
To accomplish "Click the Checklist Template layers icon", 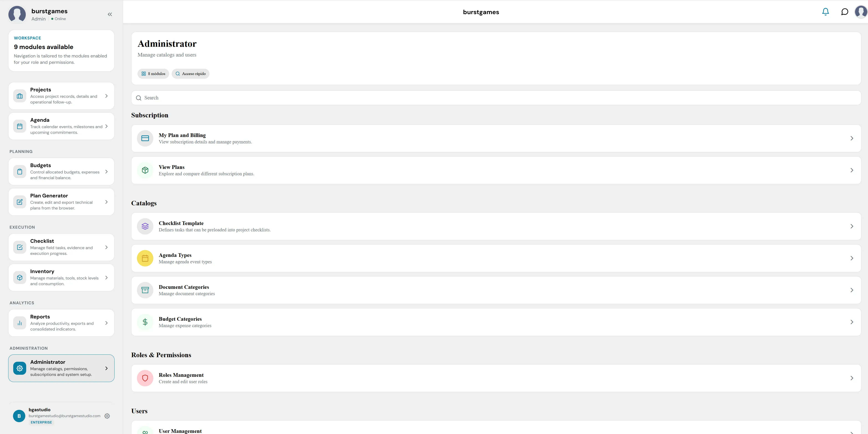I will pos(145,226).
